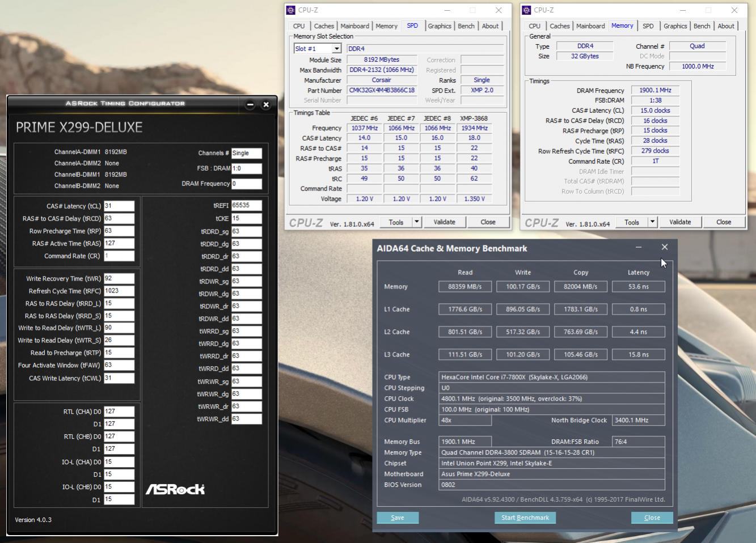Image resolution: width=756 pixels, height=543 pixels.
Task: Click the AIDA64 Close button
Action: [x=652, y=517]
